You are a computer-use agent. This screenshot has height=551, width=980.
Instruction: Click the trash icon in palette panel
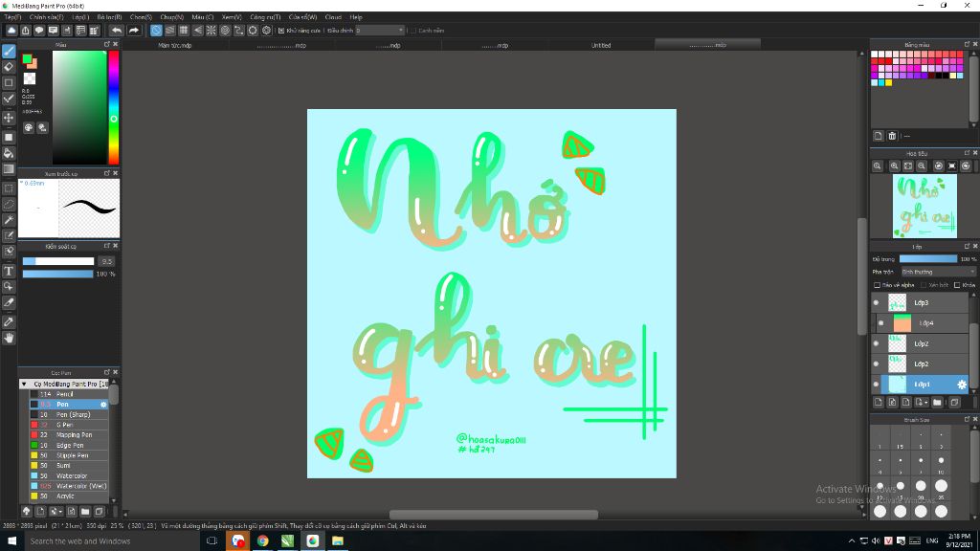pos(893,136)
